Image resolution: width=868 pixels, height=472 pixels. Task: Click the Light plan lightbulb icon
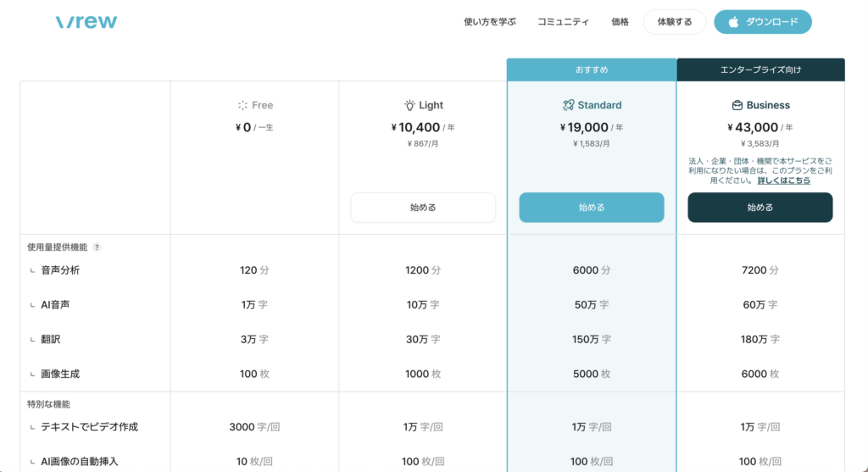tap(409, 105)
